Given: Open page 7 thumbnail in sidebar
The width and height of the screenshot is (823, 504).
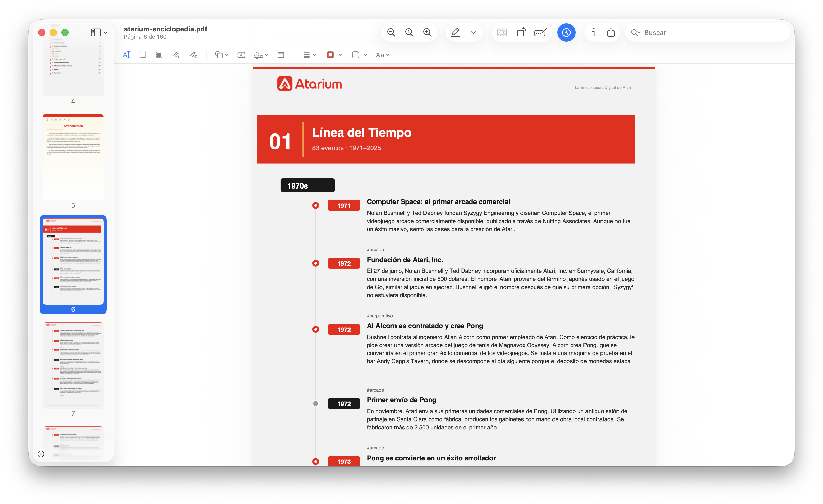Looking at the screenshot, I should (x=73, y=365).
